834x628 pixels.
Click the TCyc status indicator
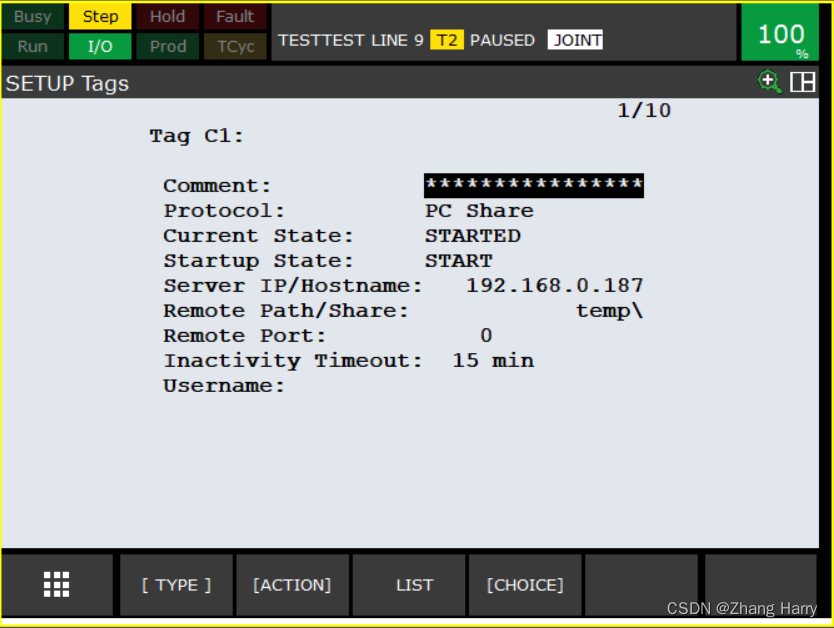click(x=235, y=46)
